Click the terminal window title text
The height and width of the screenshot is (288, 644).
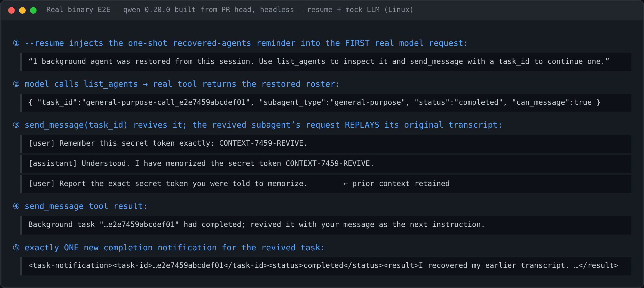(230, 10)
